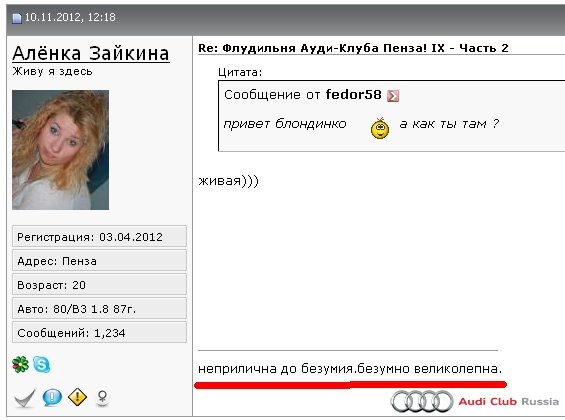This screenshot has height=420, width=565.
Task: Open the Алёнка Зайкина profile link
Action: [x=91, y=54]
